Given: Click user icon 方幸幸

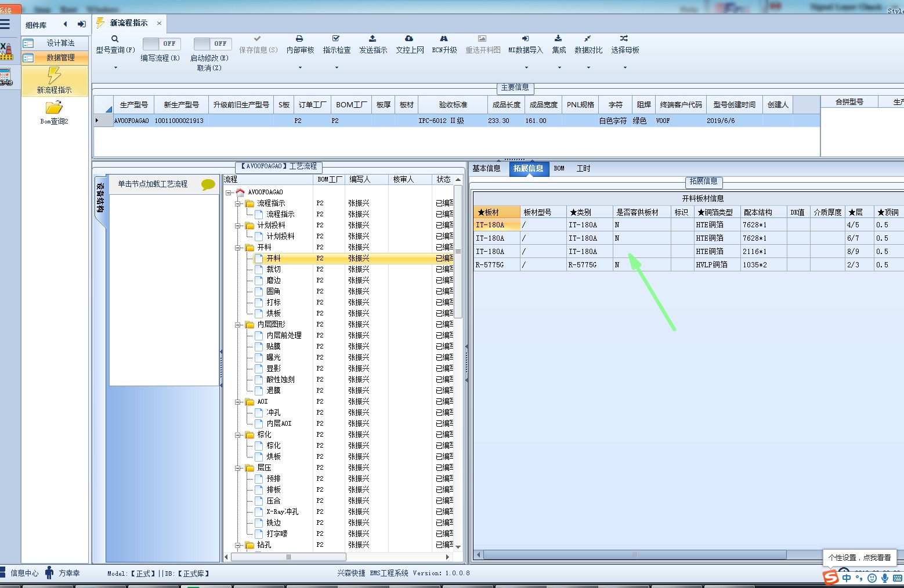Looking at the screenshot, I should [50, 573].
